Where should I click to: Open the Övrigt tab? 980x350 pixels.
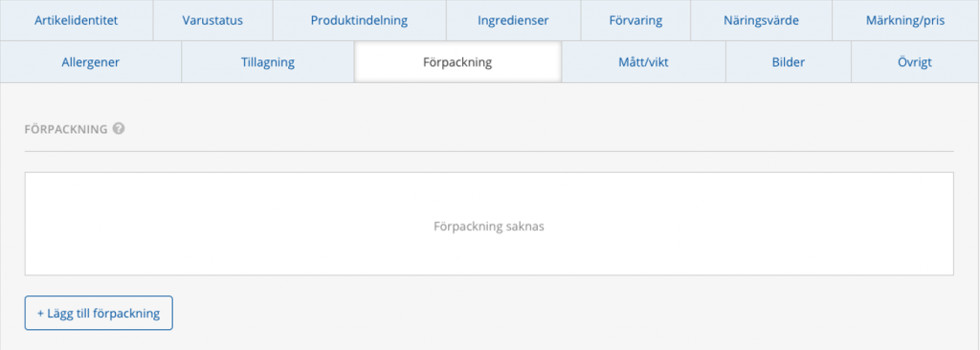click(915, 62)
